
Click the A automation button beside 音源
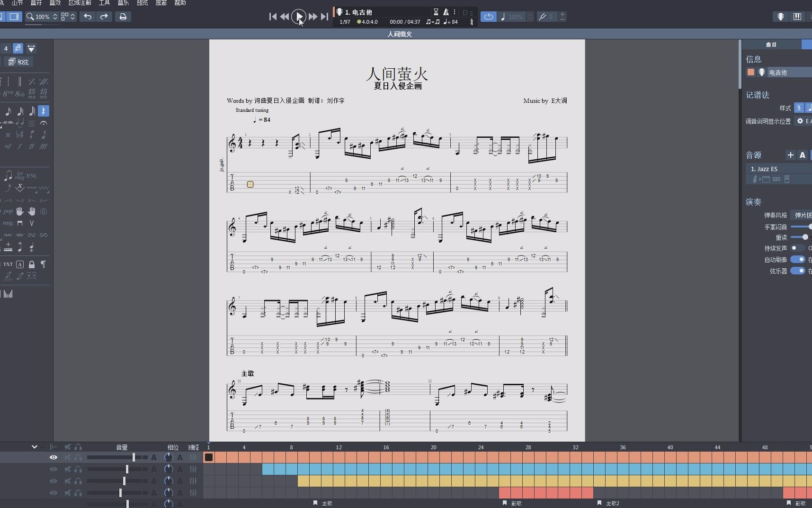(x=803, y=155)
